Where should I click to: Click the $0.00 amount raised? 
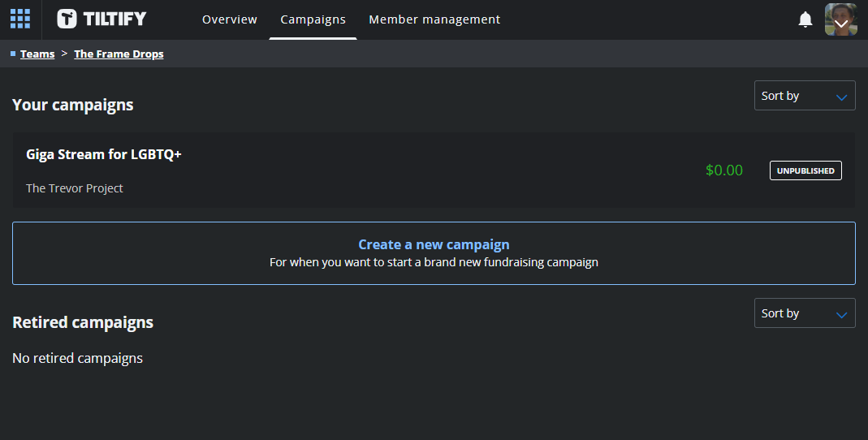point(724,170)
